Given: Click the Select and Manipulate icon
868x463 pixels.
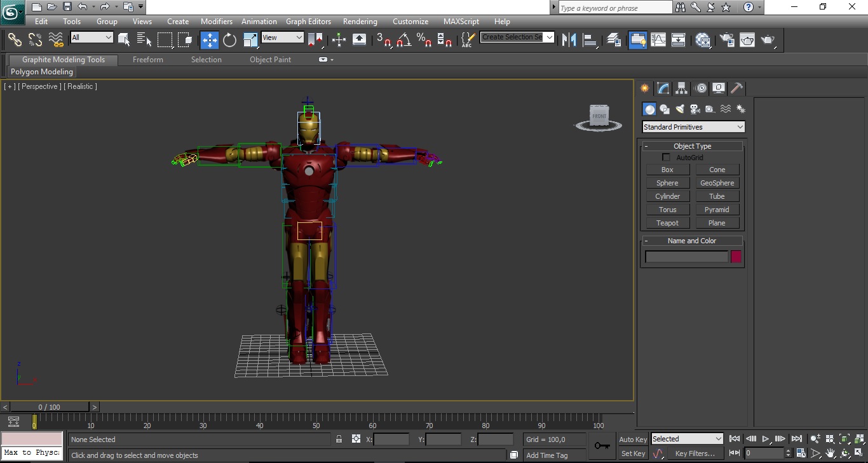Looking at the screenshot, I should [x=339, y=39].
